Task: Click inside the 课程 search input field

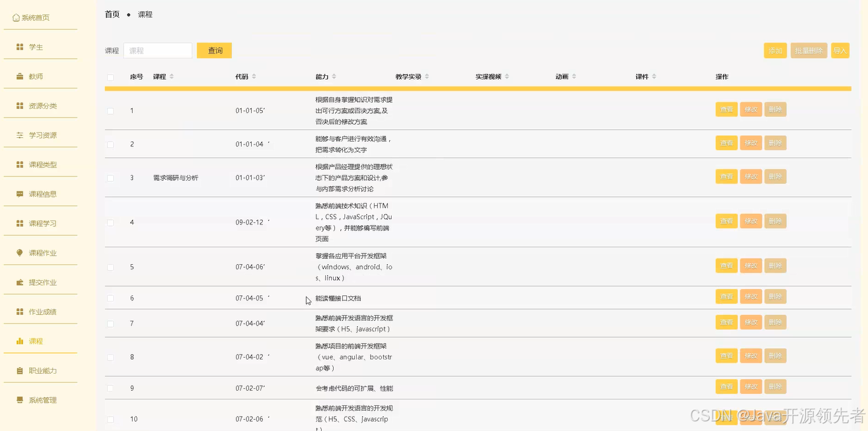Action: (x=158, y=51)
